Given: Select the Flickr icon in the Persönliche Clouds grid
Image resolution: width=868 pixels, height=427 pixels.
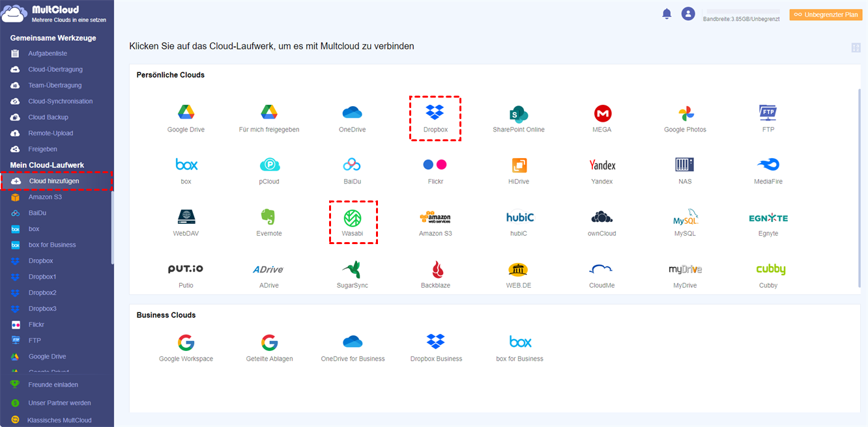Looking at the screenshot, I should tap(435, 165).
